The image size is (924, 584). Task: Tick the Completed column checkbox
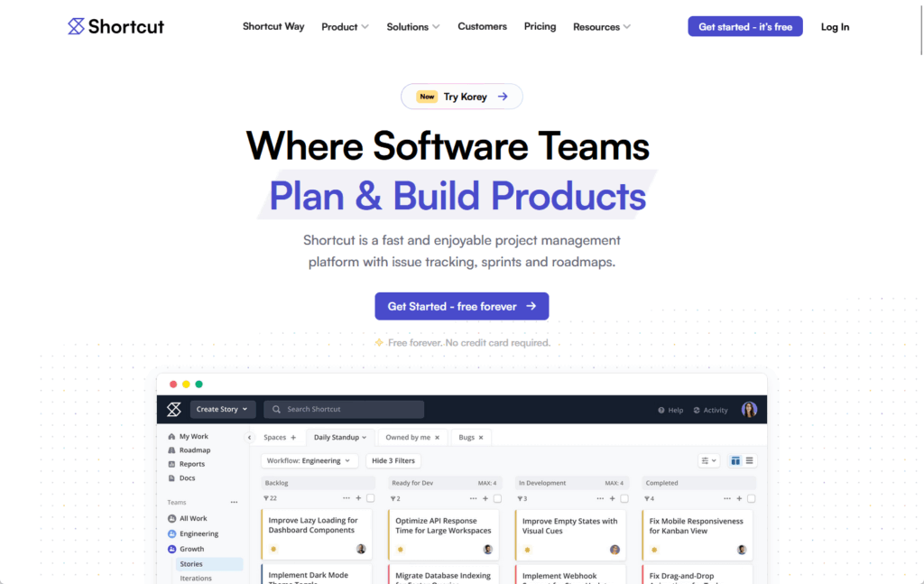point(752,498)
